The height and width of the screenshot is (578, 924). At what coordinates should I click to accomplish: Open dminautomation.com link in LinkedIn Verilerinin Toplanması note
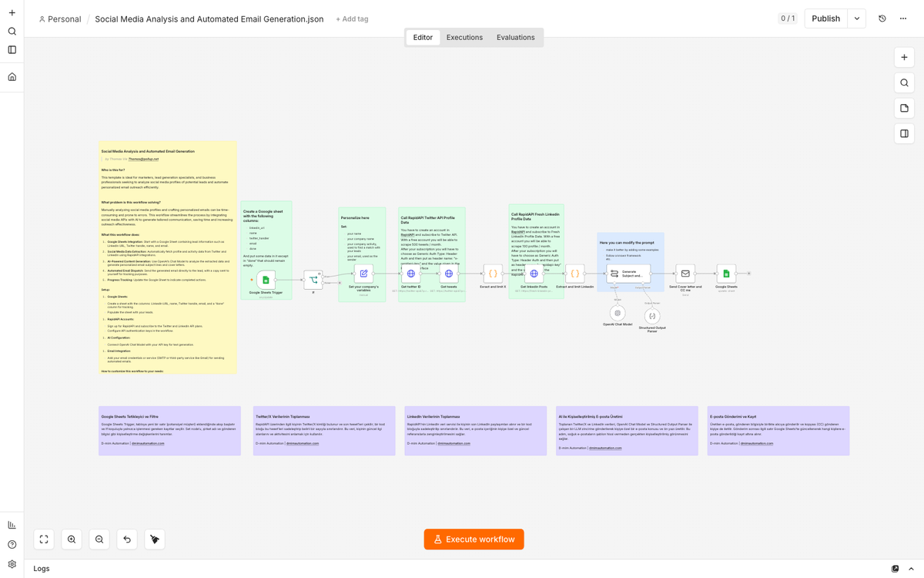[x=454, y=443]
